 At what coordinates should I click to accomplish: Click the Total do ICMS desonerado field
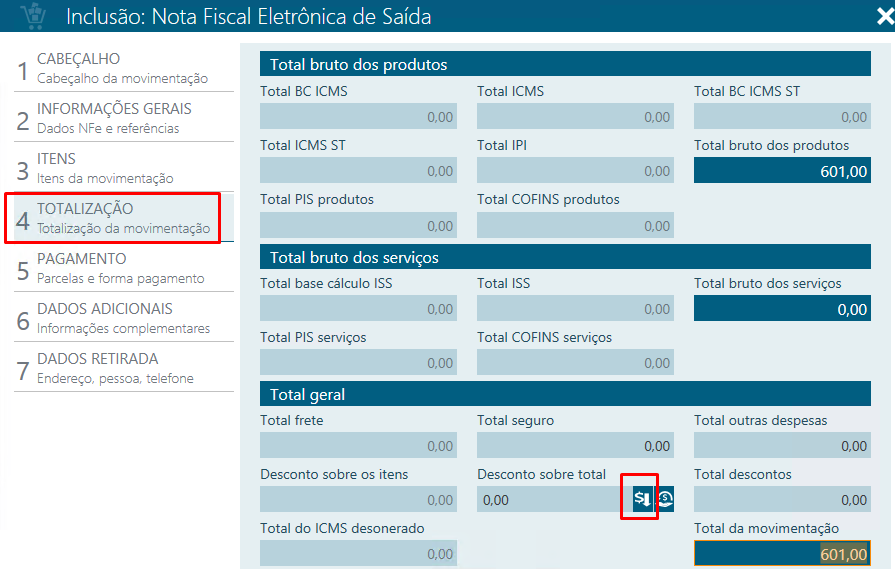(x=358, y=553)
